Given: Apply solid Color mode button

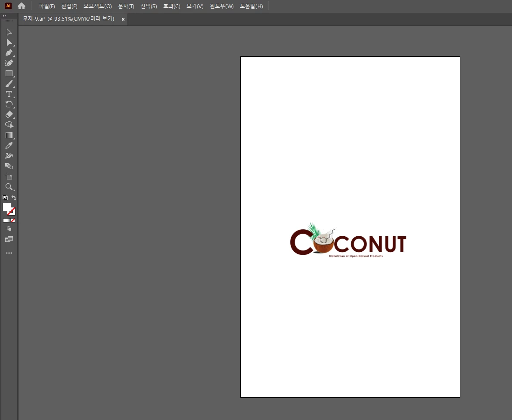Looking at the screenshot, I should tap(5, 220).
